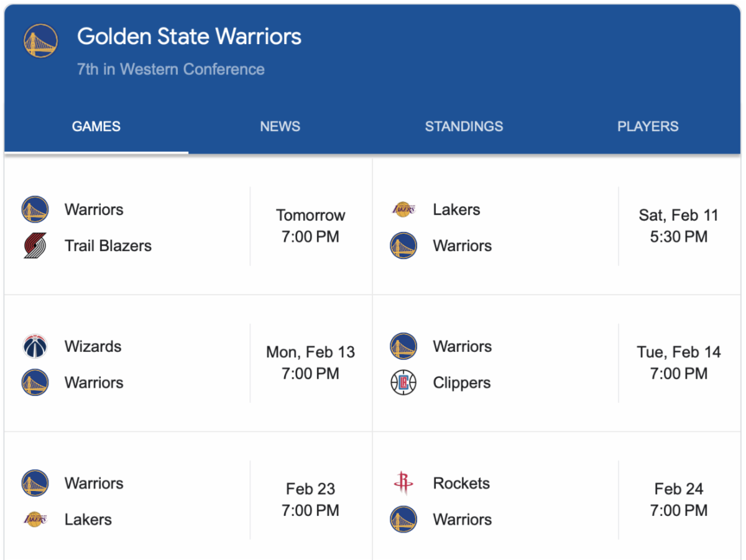Click Warriors logo in Tue, Feb 14 game

403,346
